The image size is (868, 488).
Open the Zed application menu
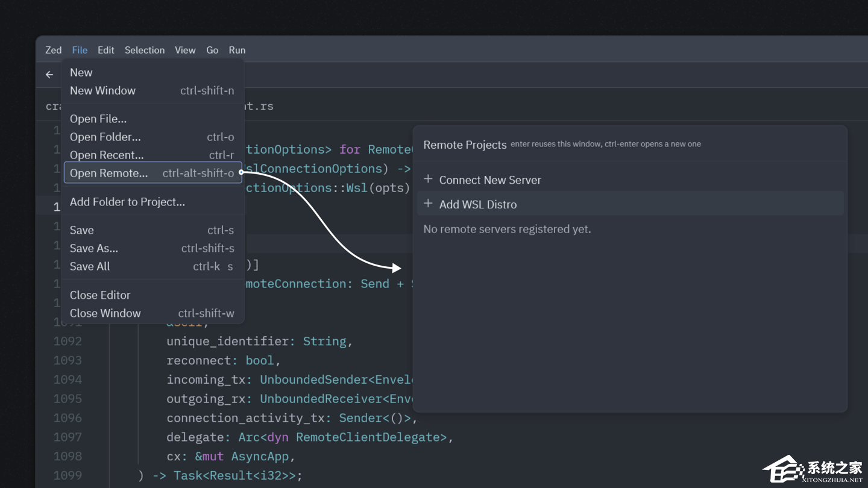(53, 50)
